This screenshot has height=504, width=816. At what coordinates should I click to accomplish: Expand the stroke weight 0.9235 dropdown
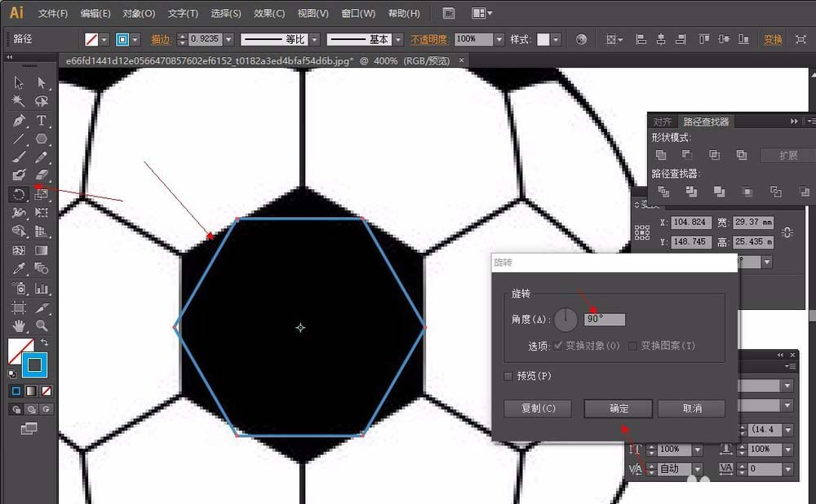pyautogui.click(x=228, y=39)
